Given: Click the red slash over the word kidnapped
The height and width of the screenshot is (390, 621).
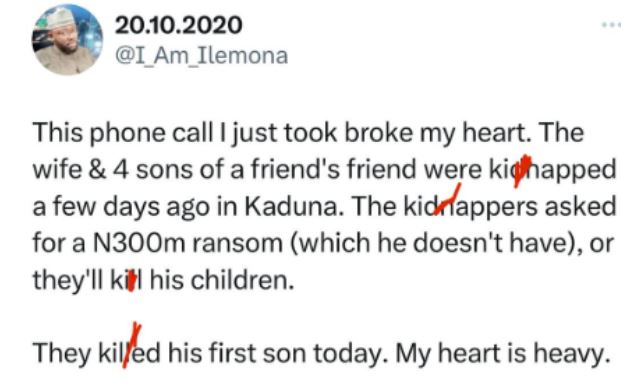Looking at the screenshot, I should point(522,170).
